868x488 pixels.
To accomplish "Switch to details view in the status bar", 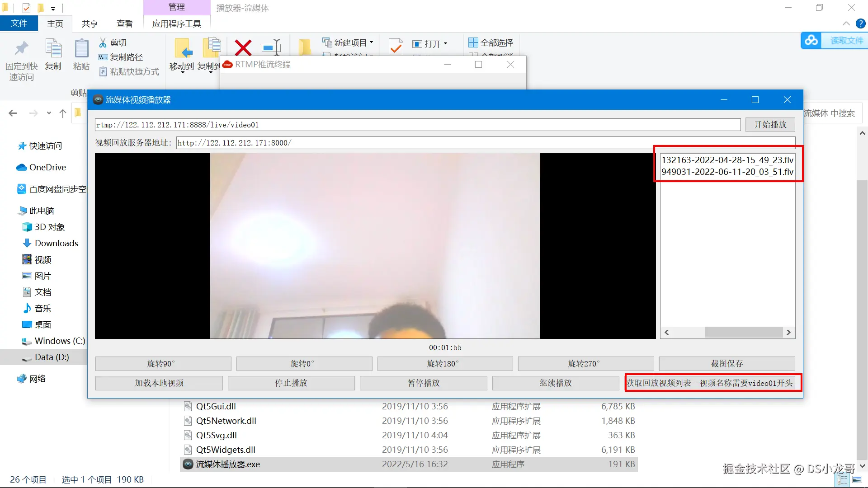I will [x=842, y=480].
